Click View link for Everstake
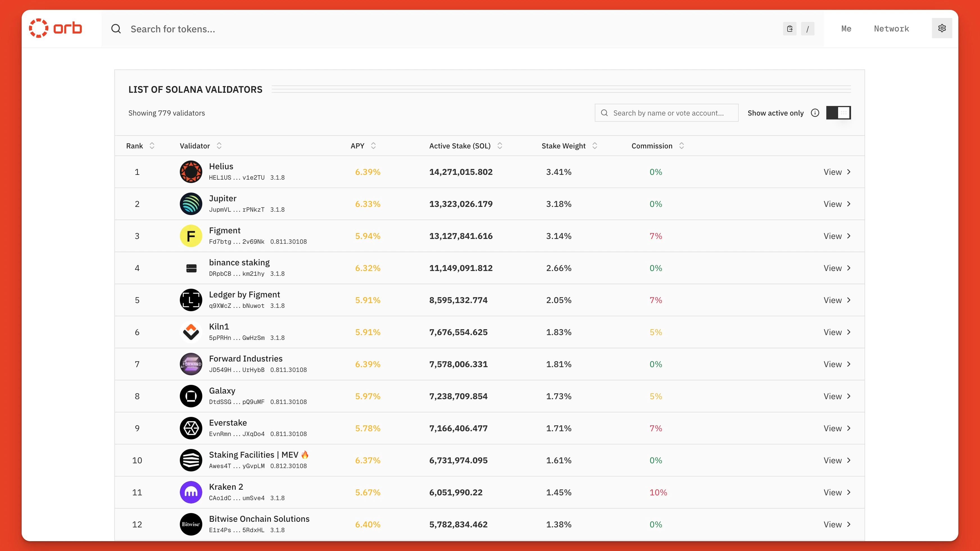This screenshot has width=980, height=551. pos(837,428)
